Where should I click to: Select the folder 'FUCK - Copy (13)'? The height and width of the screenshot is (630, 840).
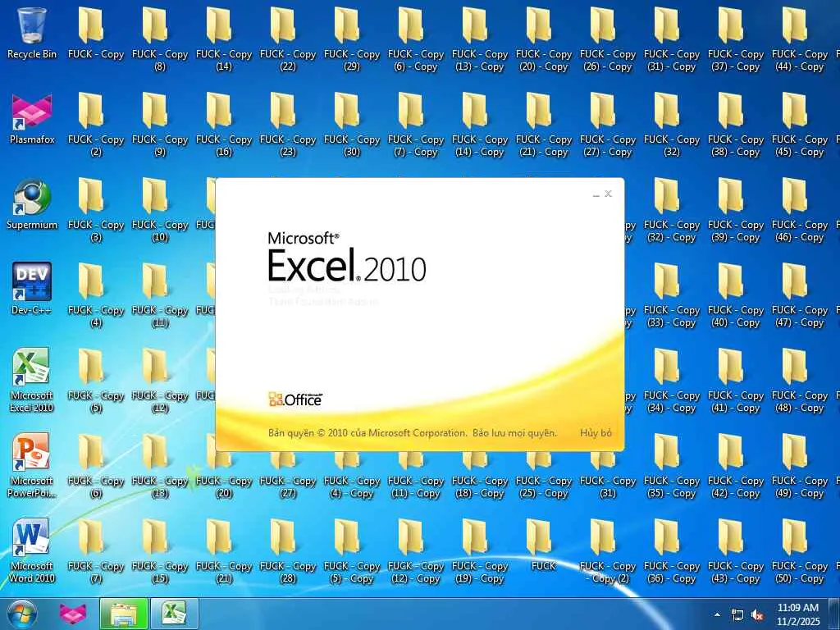pyautogui.click(x=160, y=466)
